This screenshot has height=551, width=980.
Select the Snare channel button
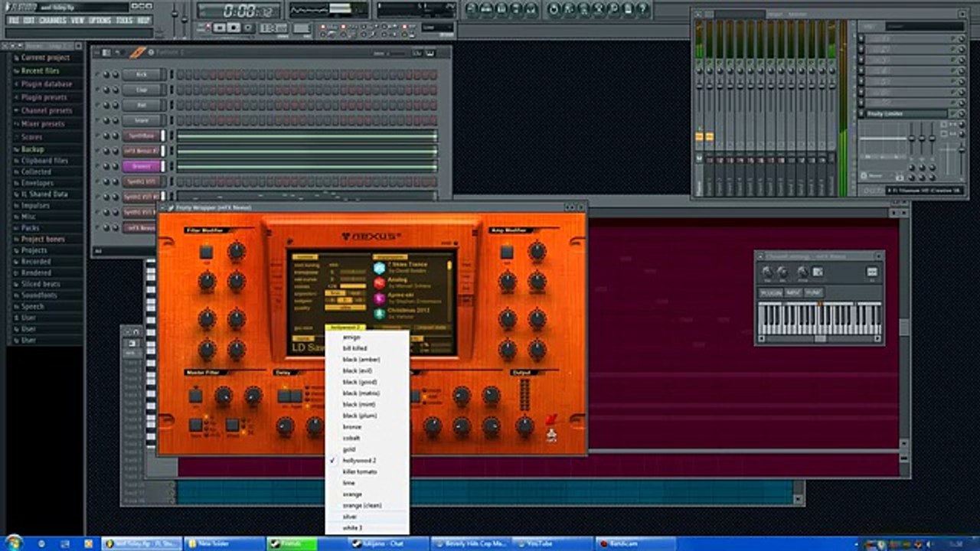(x=143, y=121)
